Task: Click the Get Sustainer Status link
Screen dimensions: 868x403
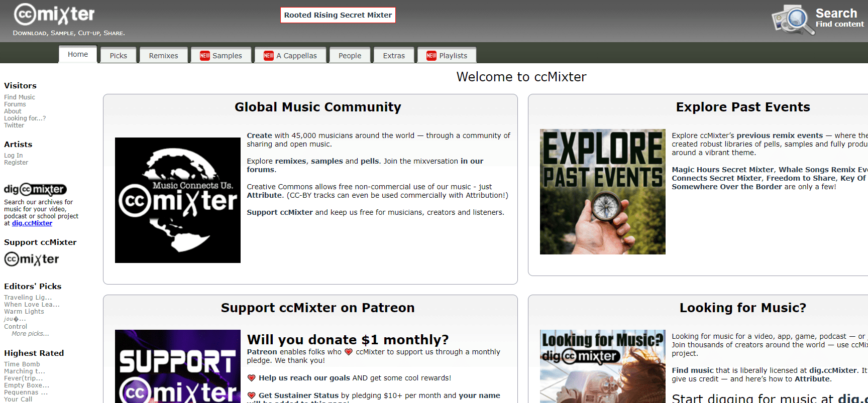Action: point(299,395)
